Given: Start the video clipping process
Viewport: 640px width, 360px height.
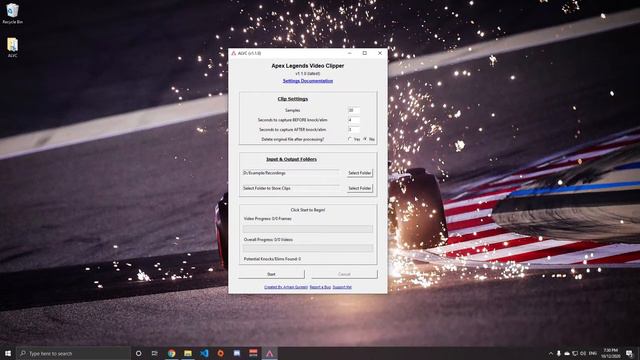Looking at the screenshot, I should (271, 274).
